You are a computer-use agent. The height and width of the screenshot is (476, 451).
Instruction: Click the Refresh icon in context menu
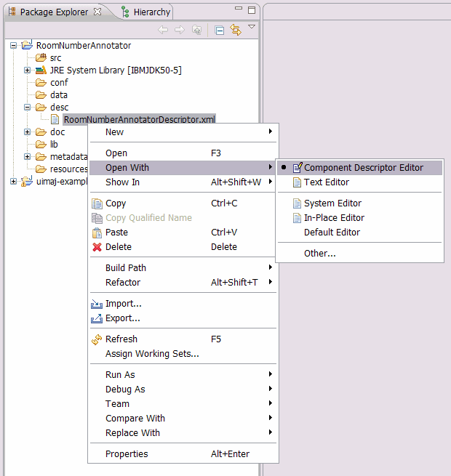97,339
